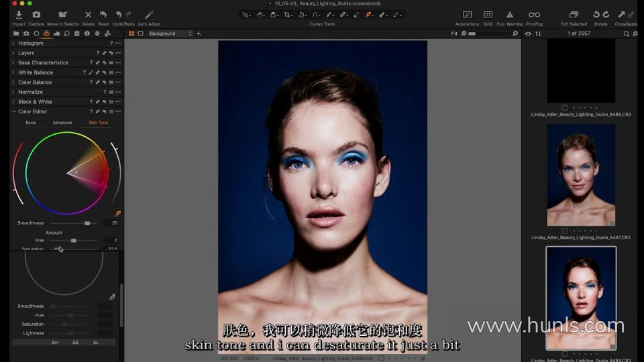The image size is (644, 362).
Task: Expand the White Balance panel
Action: pyautogui.click(x=13, y=72)
